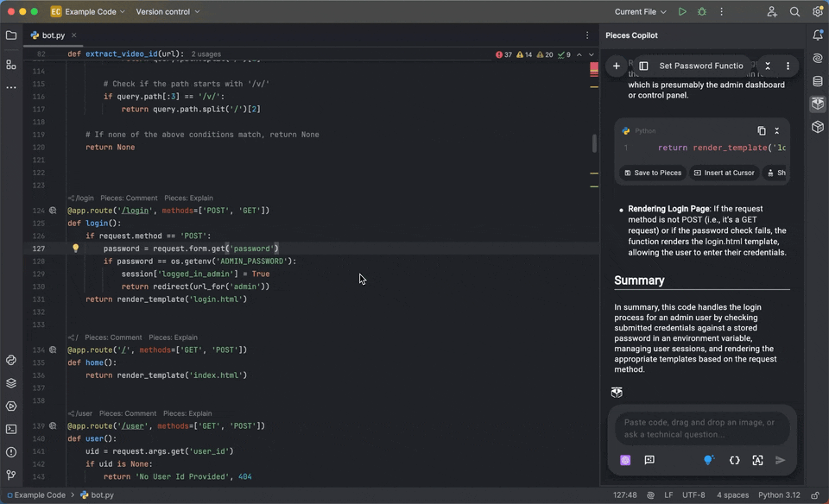This screenshot has width=829, height=504.
Task: Open the purple model selector icon
Action: click(x=625, y=460)
